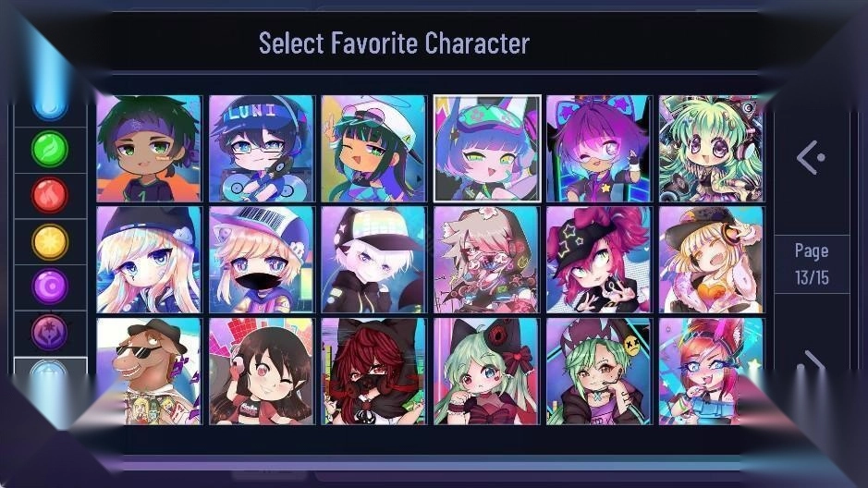Choose the blue bunny-eared goggles character
The height and width of the screenshot is (488, 868).
pos(487,148)
